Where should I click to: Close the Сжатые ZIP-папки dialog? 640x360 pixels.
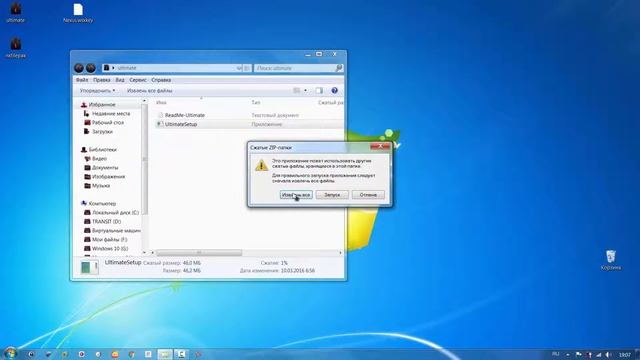[x=380, y=146]
